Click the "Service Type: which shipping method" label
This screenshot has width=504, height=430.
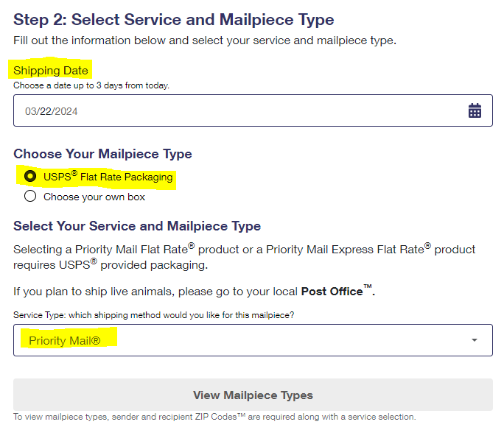tap(154, 315)
